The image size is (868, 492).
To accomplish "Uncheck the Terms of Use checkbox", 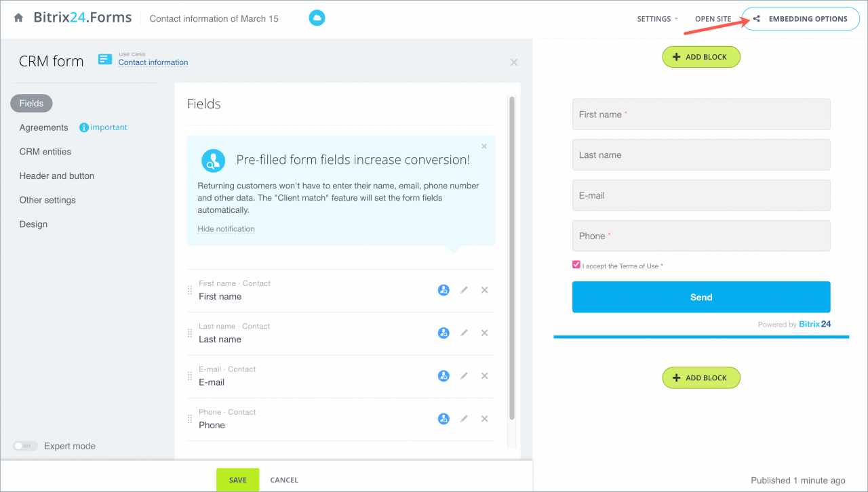I will click(576, 265).
